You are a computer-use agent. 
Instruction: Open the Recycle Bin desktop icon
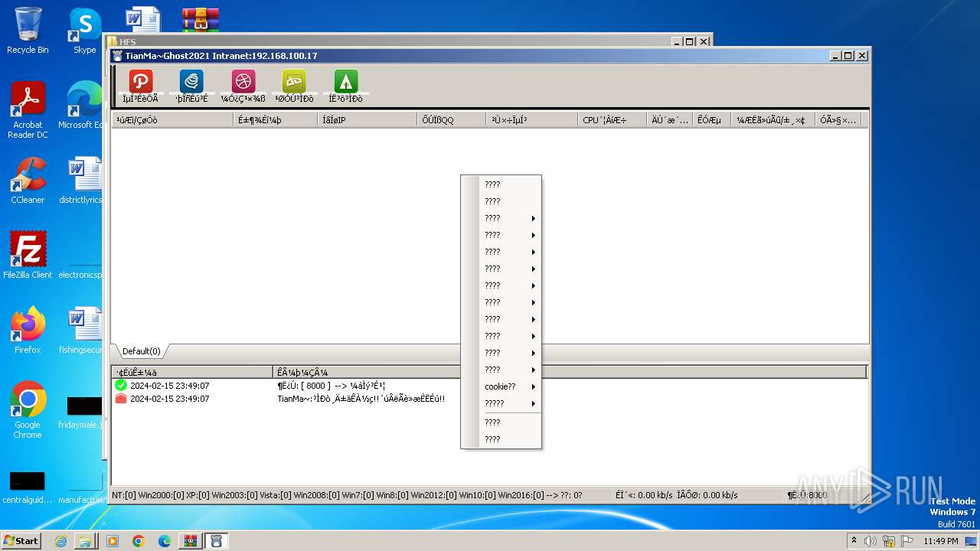[28, 31]
